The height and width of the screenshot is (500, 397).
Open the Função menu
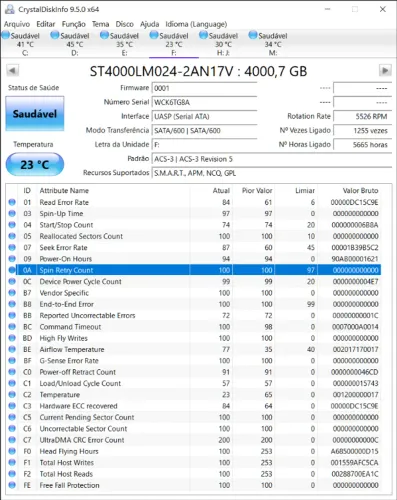(74, 24)
